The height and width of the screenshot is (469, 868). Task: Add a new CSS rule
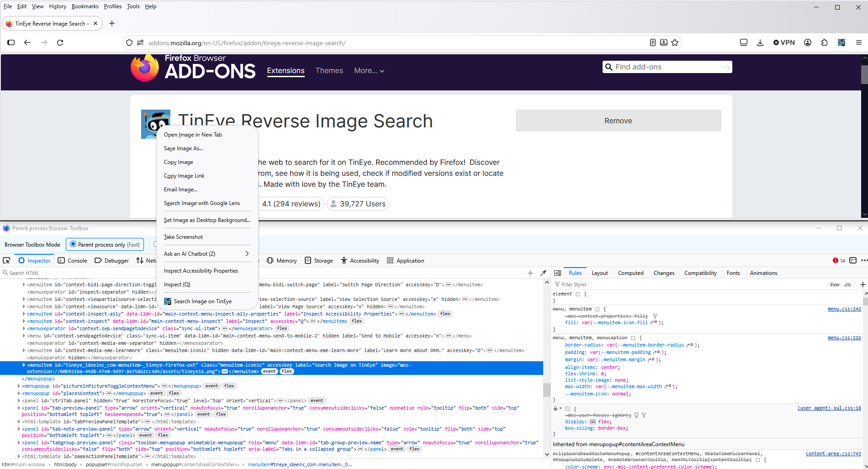(x=863, y=285)
